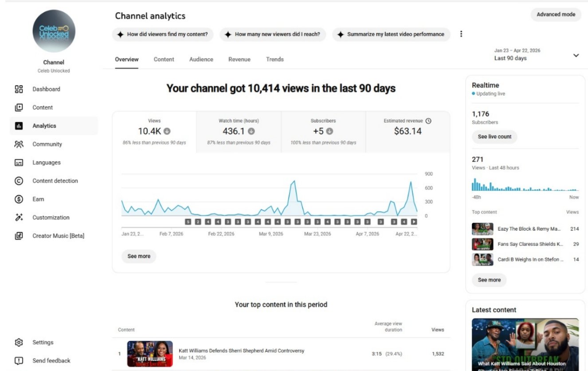Screen dimensions: 588x371
Task: Select the Languages sidebar icon
Action: 19,163
